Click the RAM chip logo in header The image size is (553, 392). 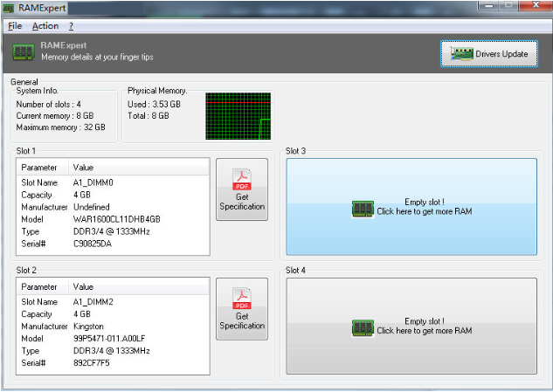click(x=24, y=52)
